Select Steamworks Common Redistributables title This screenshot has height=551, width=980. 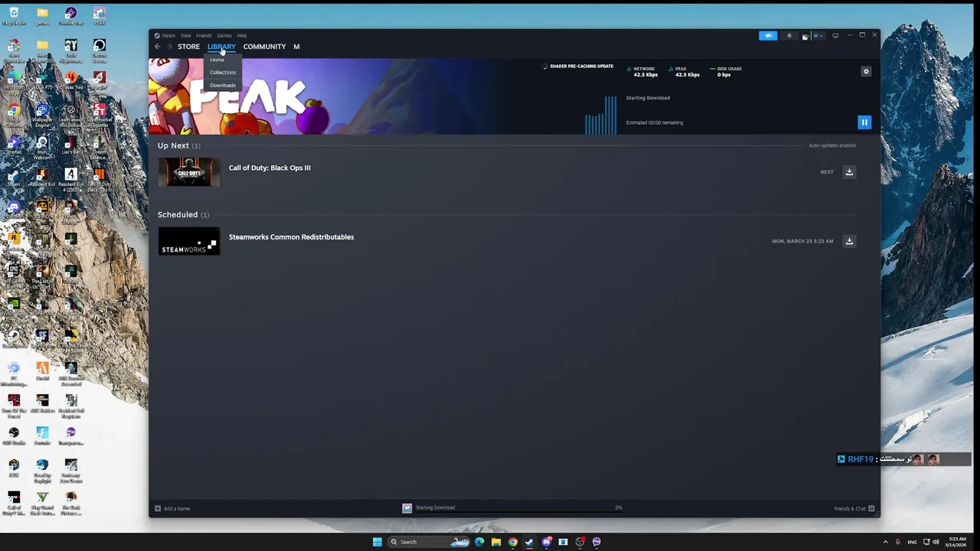[291, 237]
